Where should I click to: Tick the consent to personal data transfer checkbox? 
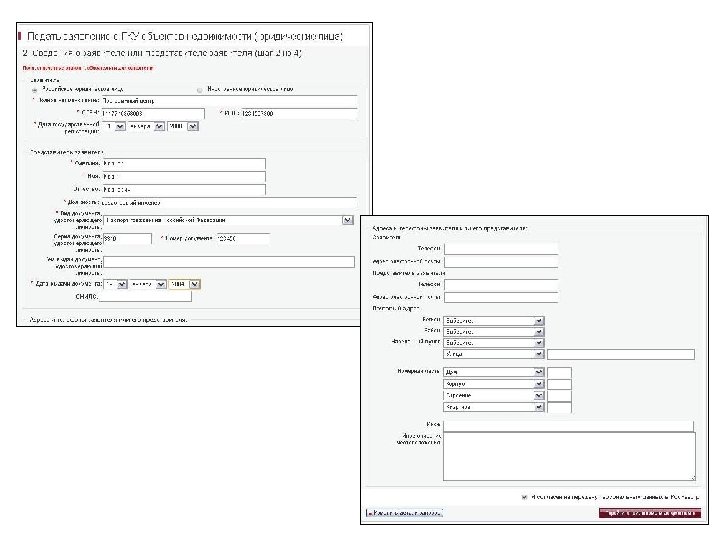click(x=524, y=497)
